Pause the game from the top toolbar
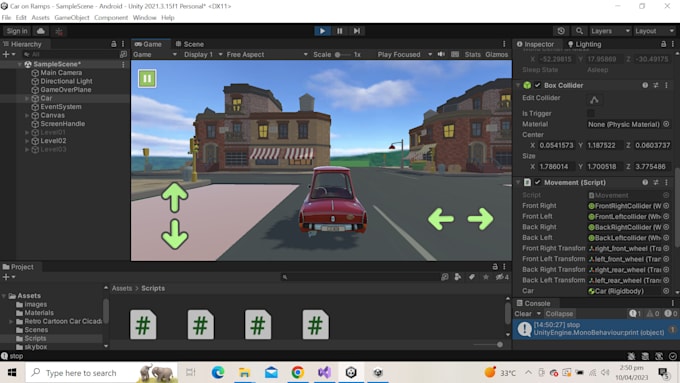This screenshot has height=383, width=680. pos(340,31)
